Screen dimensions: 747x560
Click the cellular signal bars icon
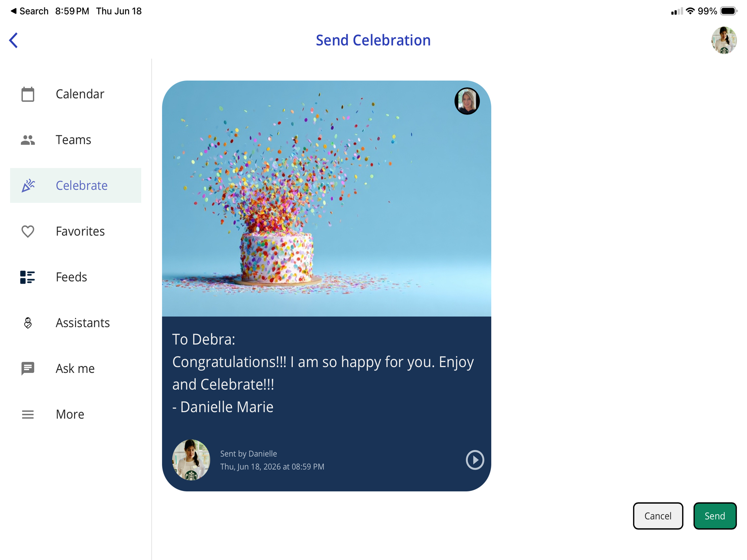677,11
